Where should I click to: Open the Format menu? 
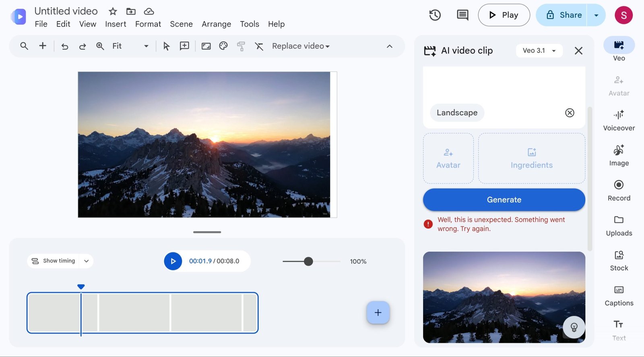click(148, 24)
